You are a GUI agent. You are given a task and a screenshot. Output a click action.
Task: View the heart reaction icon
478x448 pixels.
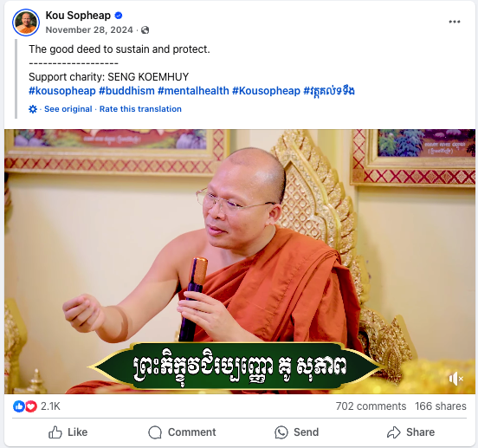[x=31, y=406]
